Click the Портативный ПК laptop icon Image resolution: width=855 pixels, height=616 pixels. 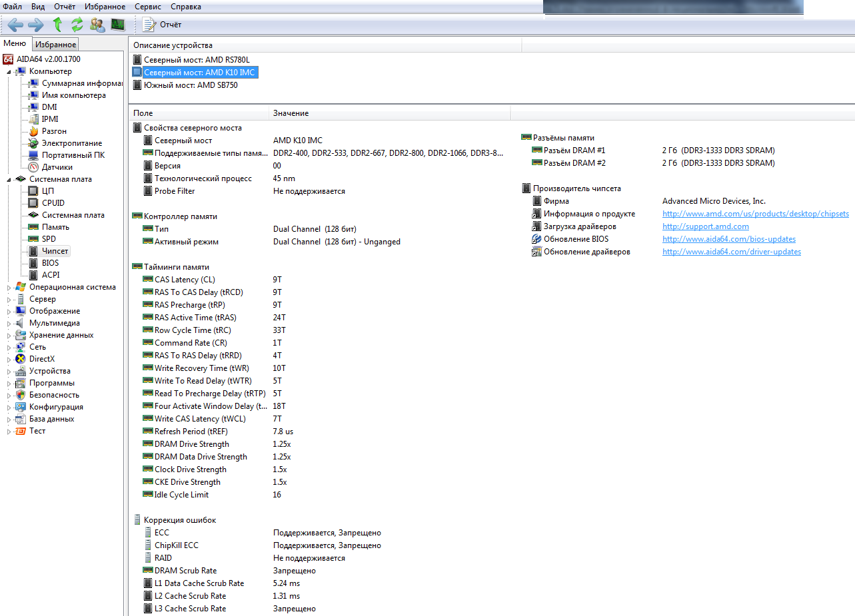pyautogui.click(x=33, y=155)
